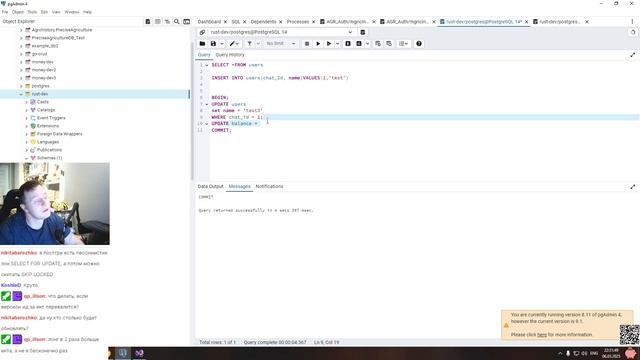Open the auto-commit options dropdown arrow

(367, 44)
